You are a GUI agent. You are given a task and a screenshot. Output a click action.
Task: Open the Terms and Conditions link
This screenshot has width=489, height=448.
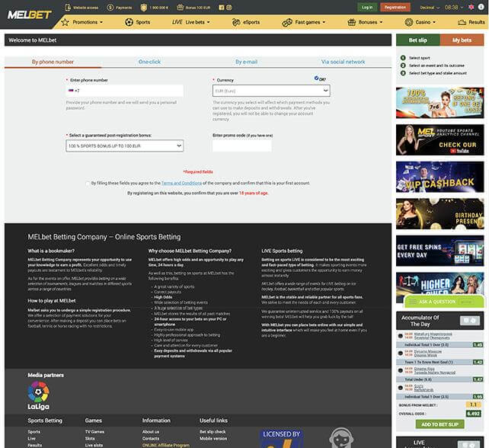[x=181, y=183]
